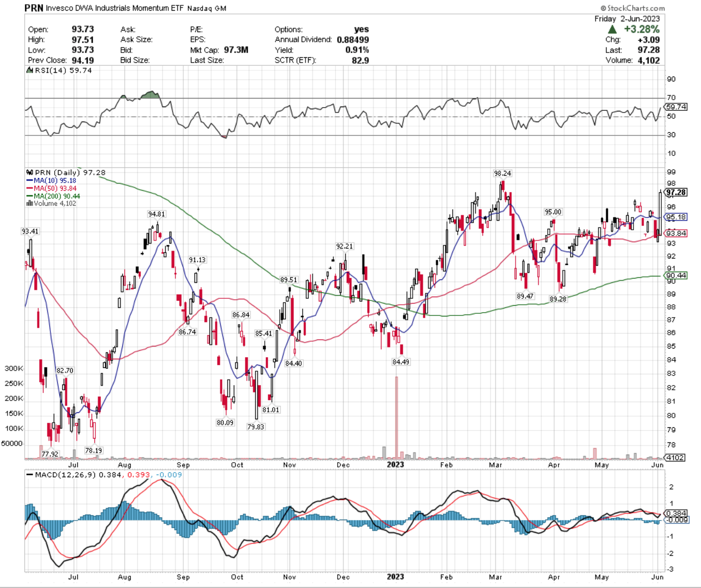Click the Chg value +3.09
The image size is (701, 588).
point(648,40)
